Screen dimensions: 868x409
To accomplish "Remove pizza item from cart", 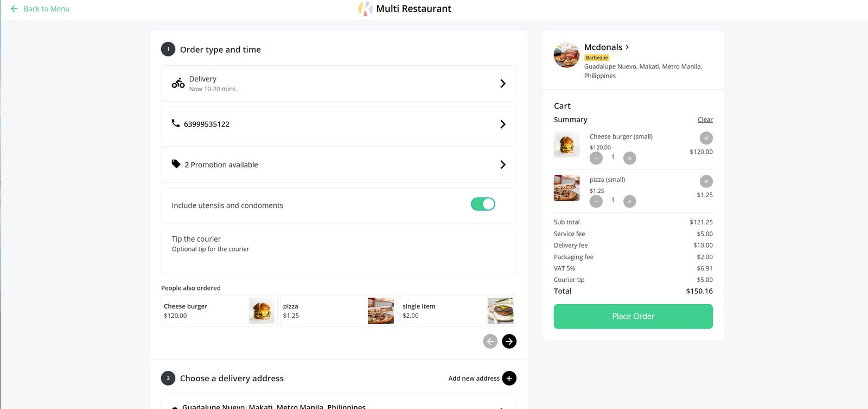I will (x=706, y=181).
